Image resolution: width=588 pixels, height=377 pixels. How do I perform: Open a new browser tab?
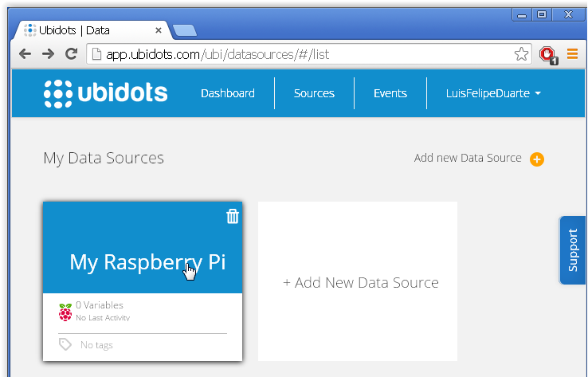point(185,30)
